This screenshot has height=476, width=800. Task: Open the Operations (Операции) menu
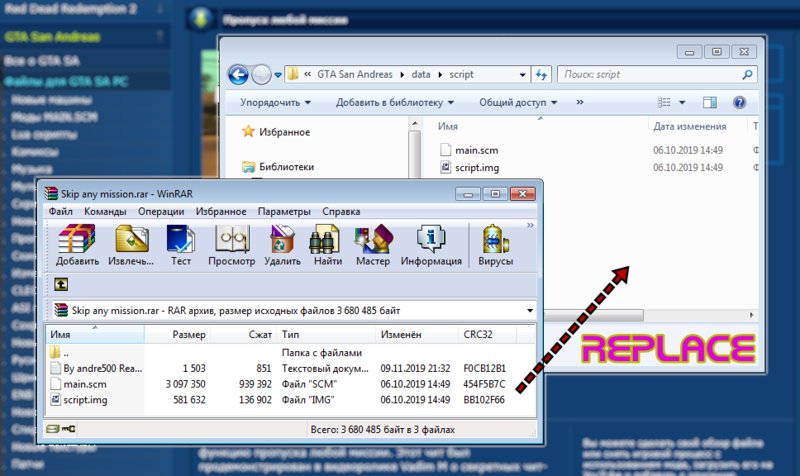click(x=161, y=211)
